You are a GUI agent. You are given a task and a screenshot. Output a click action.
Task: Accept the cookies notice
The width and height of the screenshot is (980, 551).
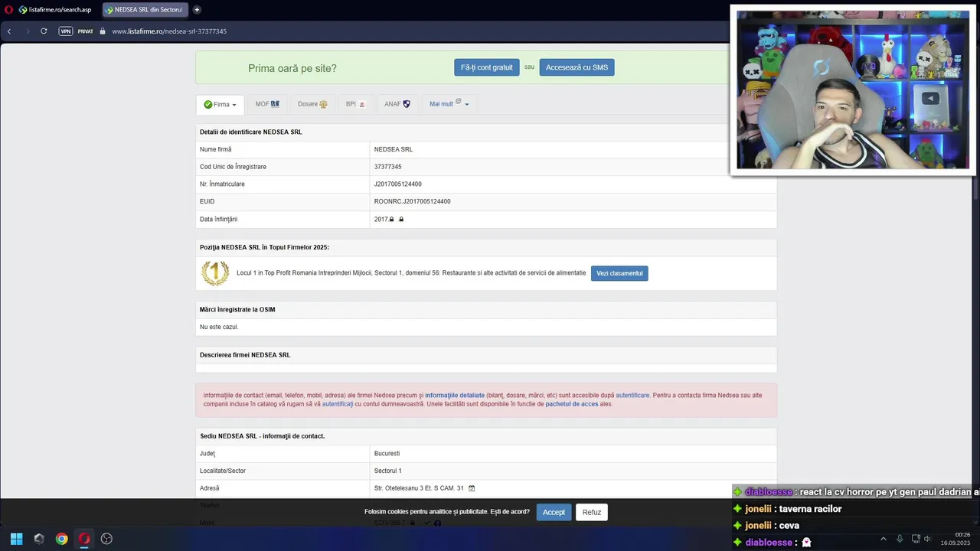pos(554,512)
